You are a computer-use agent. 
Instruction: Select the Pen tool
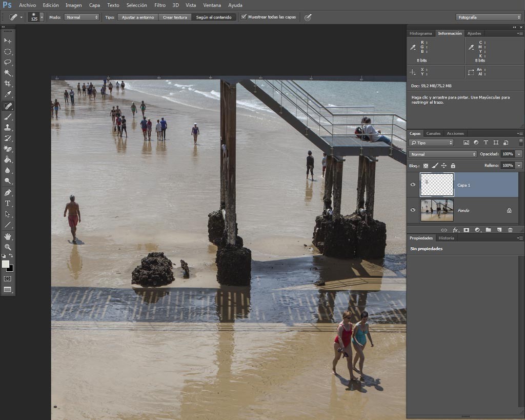8,193
